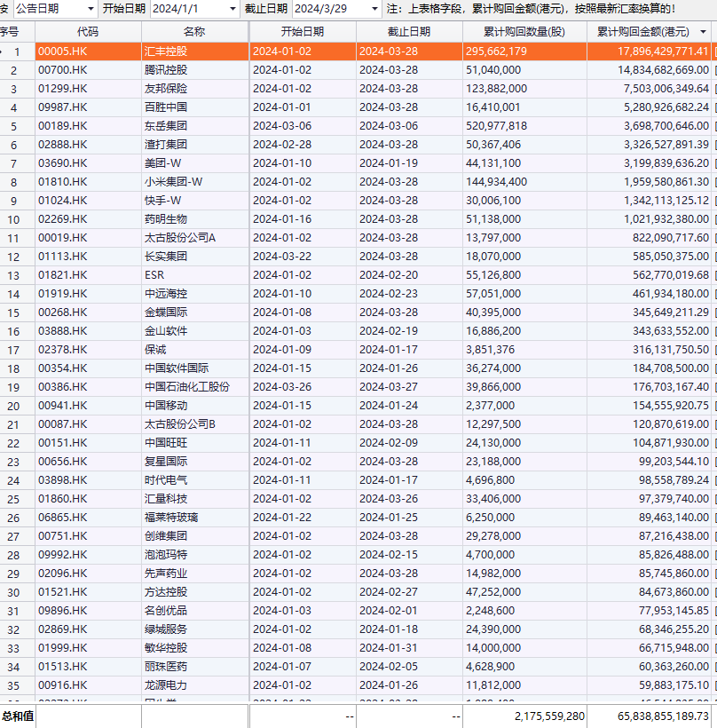The width and height of the screenshot is (717, 728).
Task: Click the 中国石油化工股份 name cell
Action: 194,387
